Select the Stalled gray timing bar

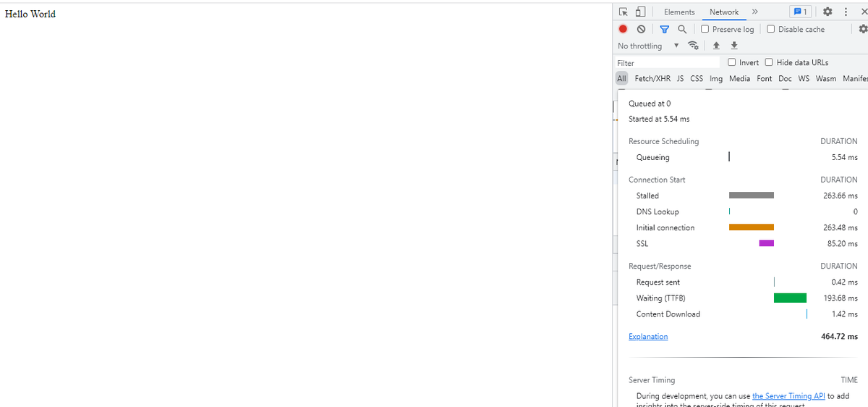752,196
